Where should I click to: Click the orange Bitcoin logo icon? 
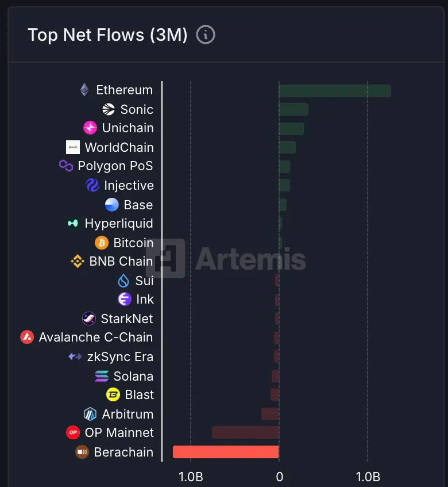click(102, 243)
